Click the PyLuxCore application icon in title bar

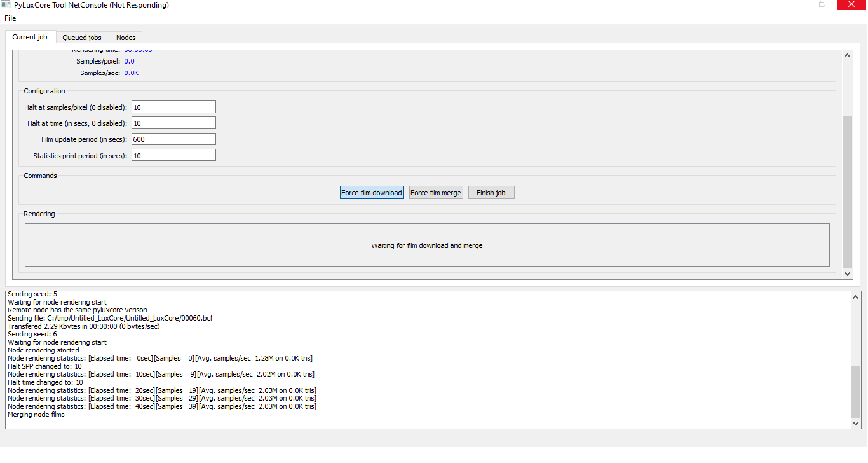[x=6, y=4]
